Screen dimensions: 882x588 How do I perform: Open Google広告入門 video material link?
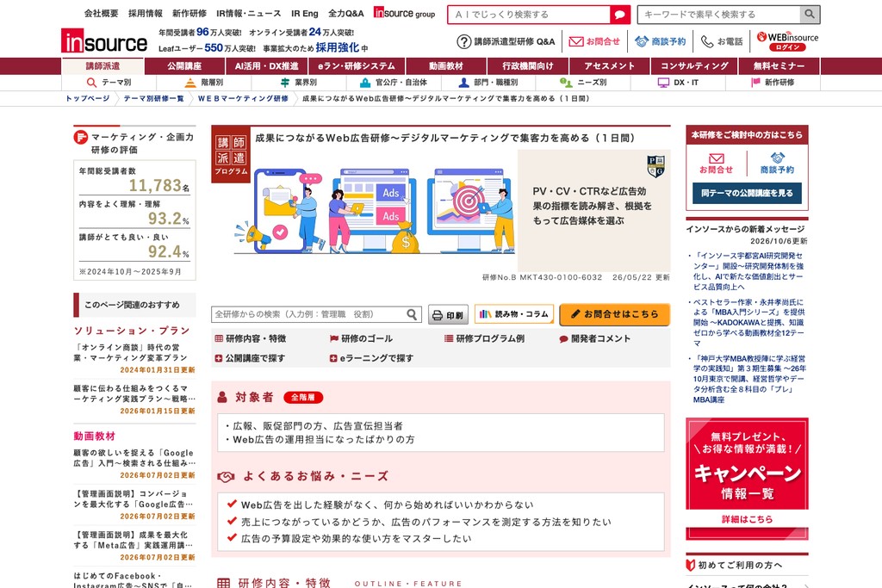[134, 458]
